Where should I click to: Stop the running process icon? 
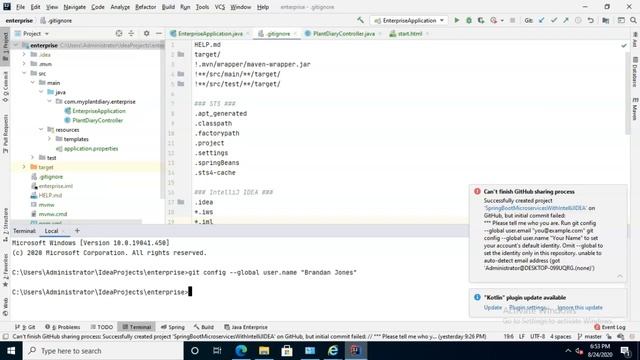coord(512,20)
